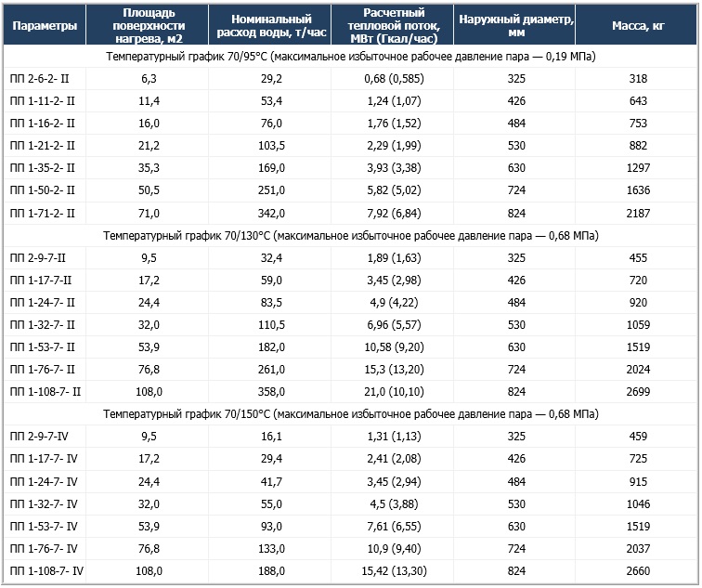The width and height of the screenshot is (702, 588).
Task: Click mass value 2187 for ПП 1-71-2- II
Action: click(638, 213)
